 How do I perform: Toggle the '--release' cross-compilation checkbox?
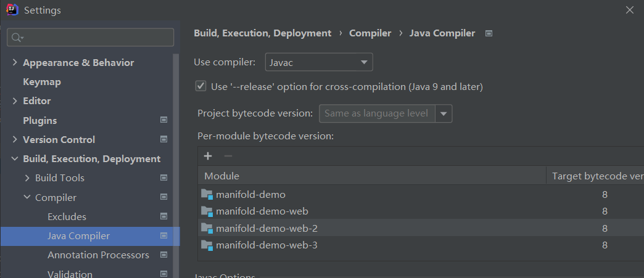200,86
